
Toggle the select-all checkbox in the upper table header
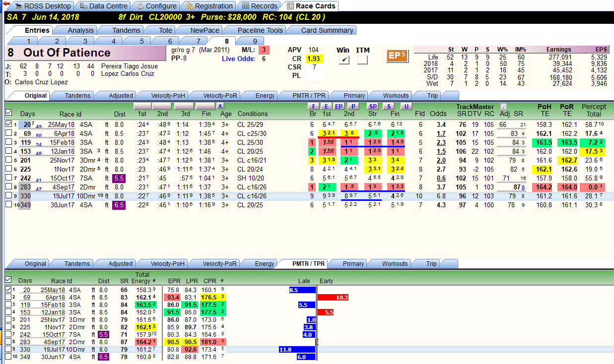coord(8,113)
